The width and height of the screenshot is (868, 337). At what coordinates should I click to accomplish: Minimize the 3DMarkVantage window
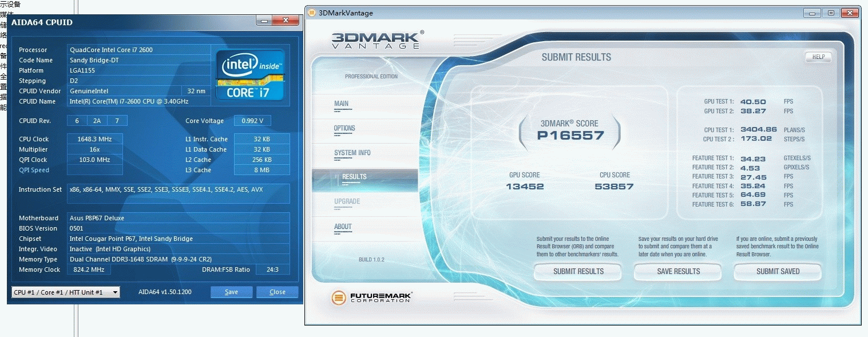tap(813, 13)
